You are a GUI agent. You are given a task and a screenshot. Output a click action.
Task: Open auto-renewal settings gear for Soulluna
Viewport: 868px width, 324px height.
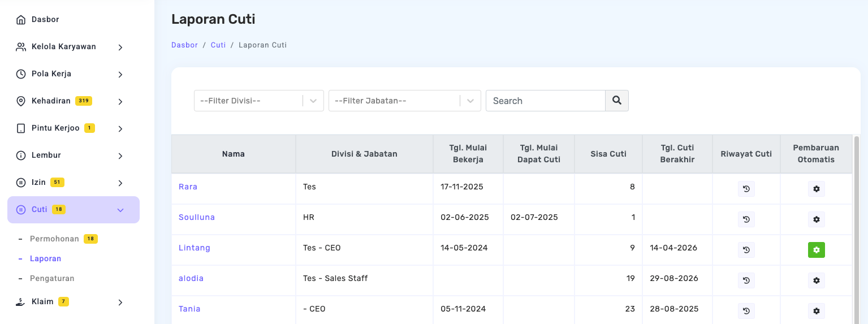(x=817, y=219)
